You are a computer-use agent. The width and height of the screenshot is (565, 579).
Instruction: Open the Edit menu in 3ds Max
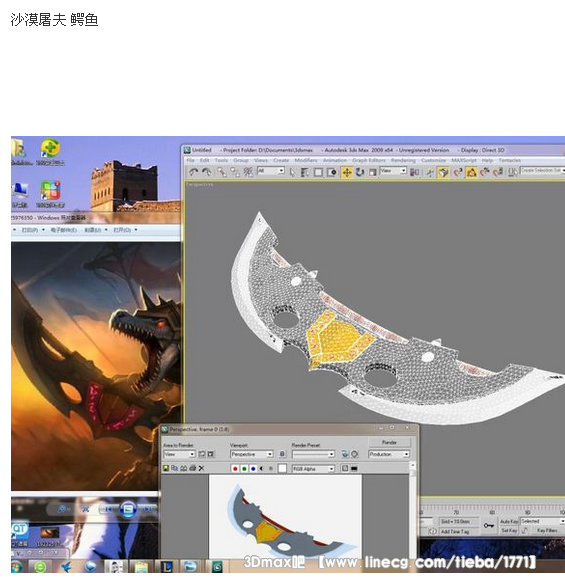(x=204, y=160)
